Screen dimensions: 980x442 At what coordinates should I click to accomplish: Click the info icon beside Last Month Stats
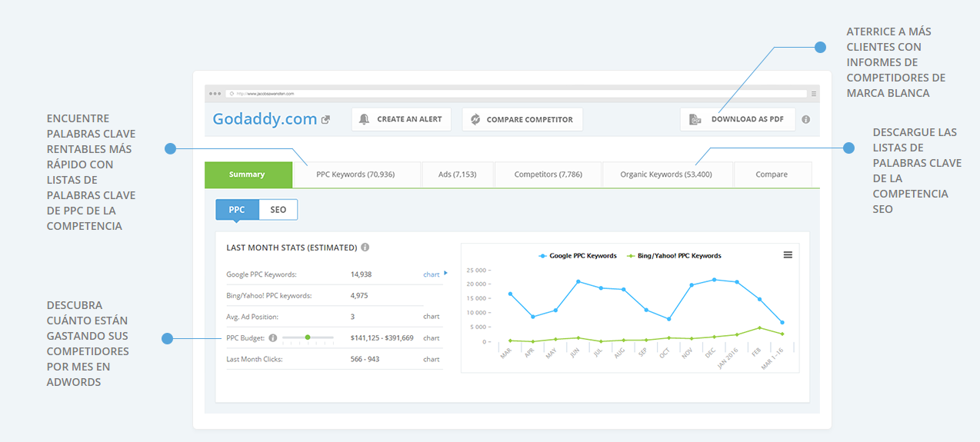click(x=365, y=248)
